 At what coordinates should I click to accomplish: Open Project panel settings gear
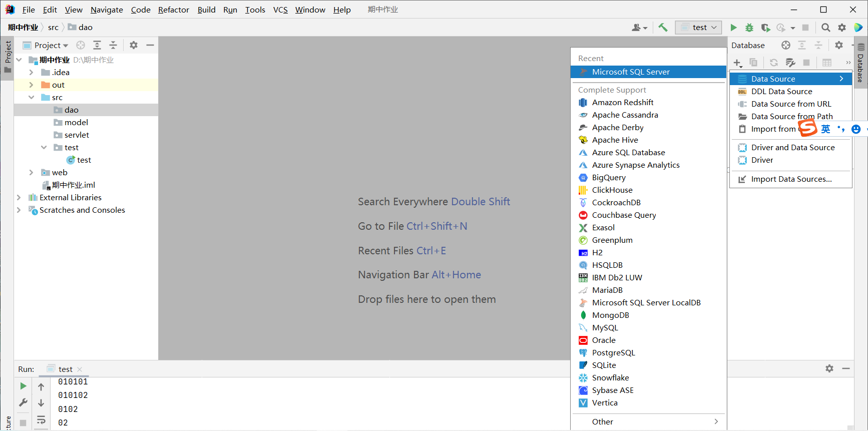(134, 45)
